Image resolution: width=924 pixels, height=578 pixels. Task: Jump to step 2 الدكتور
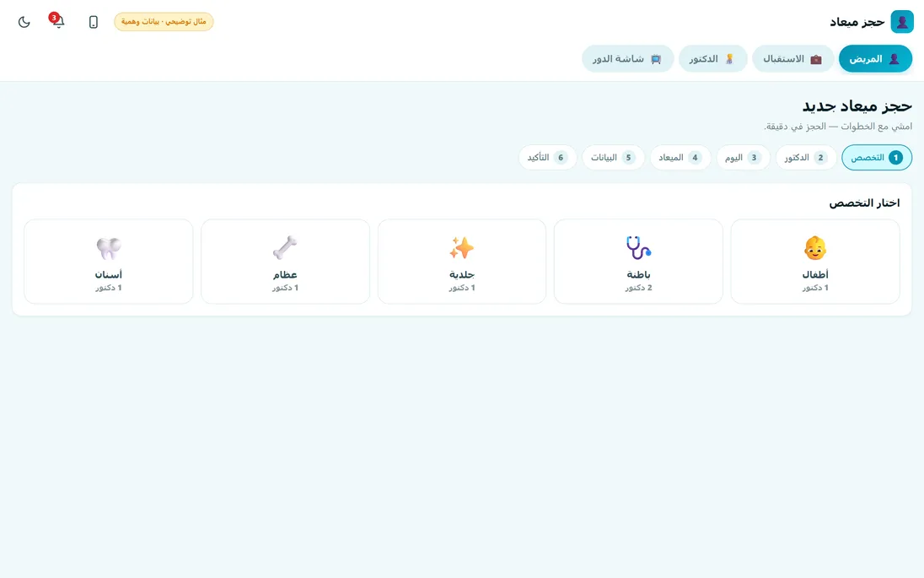[x=806, y=158]
